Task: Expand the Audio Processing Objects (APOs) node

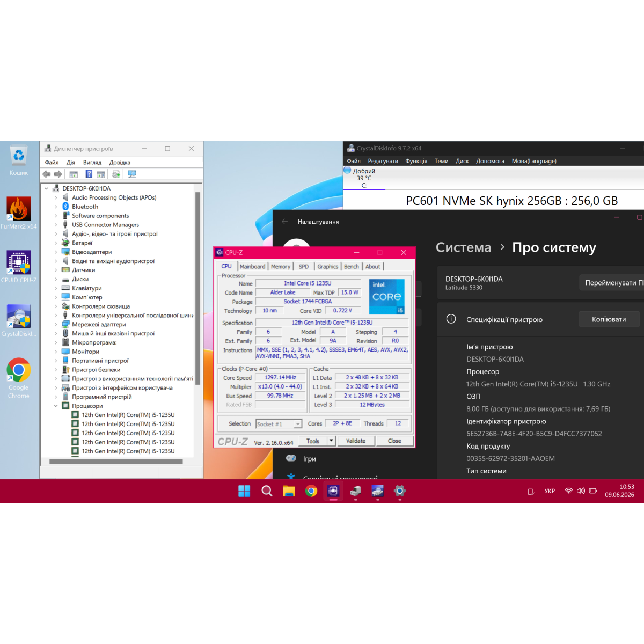Action: coord(56,198)
